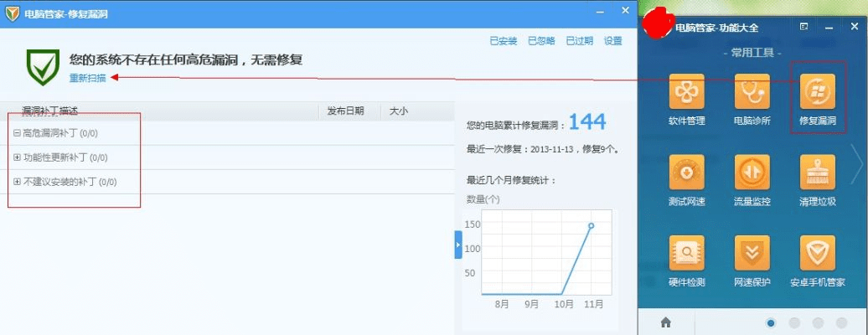Screen dimensions: 868x335
Task: Click 最近几个月修复统计 label
Action: pyautogui.click(x=511, y=181)
